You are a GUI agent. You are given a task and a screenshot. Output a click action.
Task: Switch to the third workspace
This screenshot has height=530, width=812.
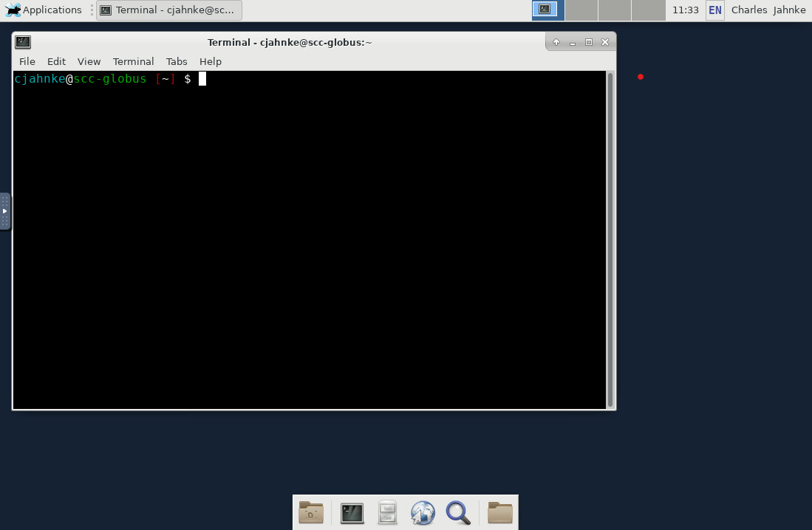tap(614, 10)
